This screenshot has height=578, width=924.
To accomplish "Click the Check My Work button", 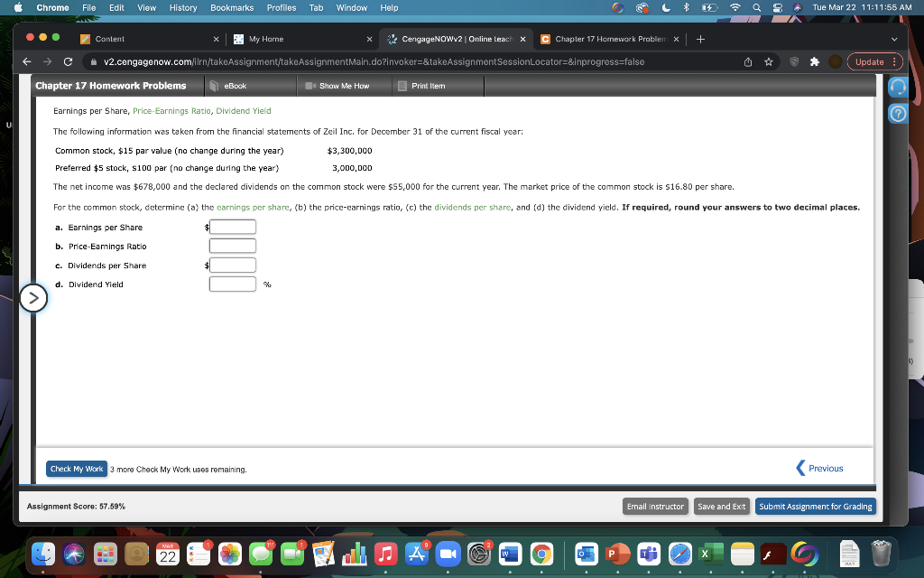I will click(x=77, y=469).
